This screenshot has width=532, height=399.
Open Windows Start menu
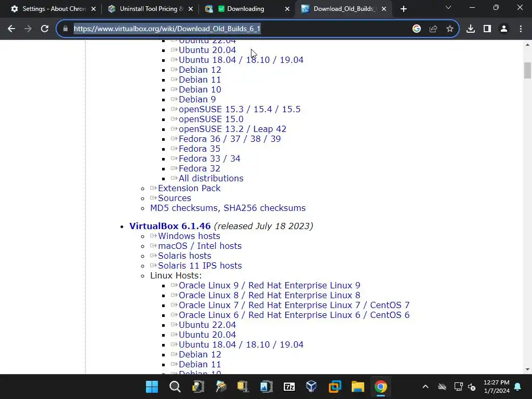point(152,387)
